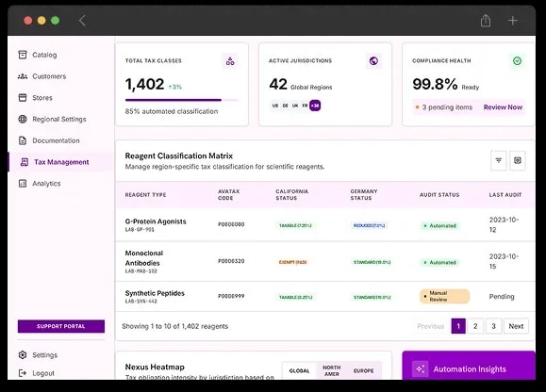Click the Review Now link
Viewport: 546px width, 392px height.
tap(503, 107)
